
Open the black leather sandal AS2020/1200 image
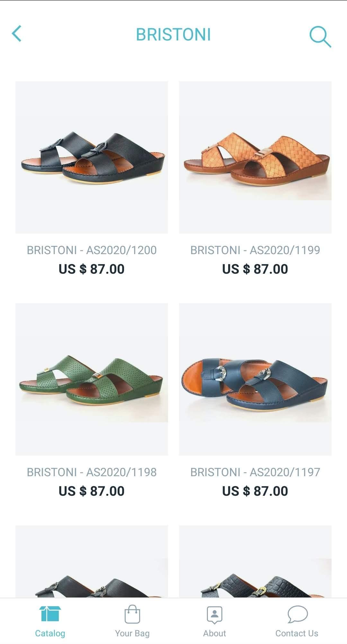pyautogui.click(x=92, y=157)
